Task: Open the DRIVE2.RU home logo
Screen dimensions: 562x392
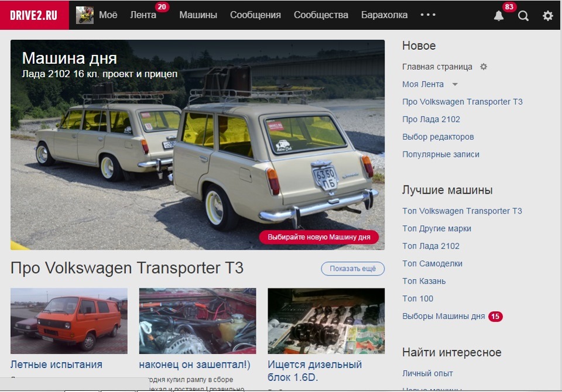Action: tap(35, 15)
